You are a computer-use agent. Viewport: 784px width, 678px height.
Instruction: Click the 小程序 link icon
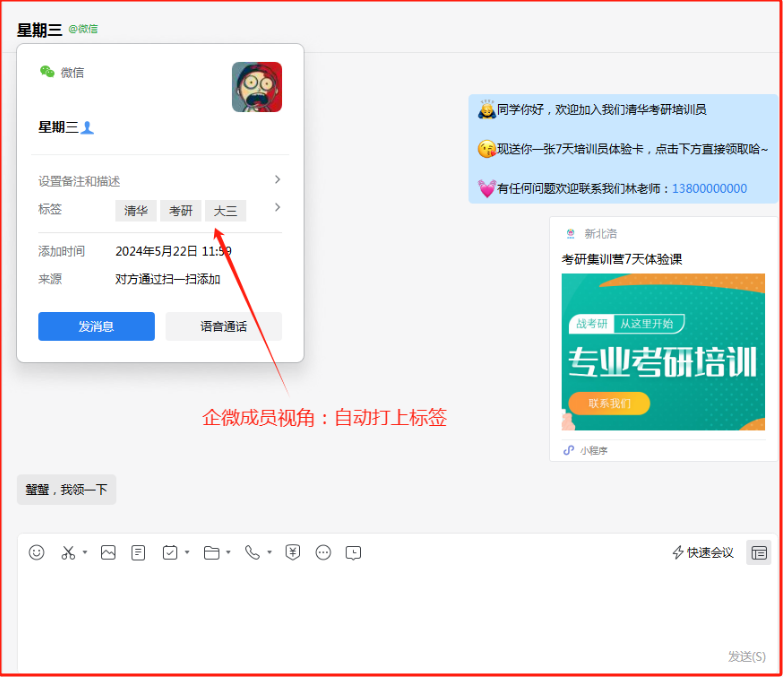(x=568, y=450)
